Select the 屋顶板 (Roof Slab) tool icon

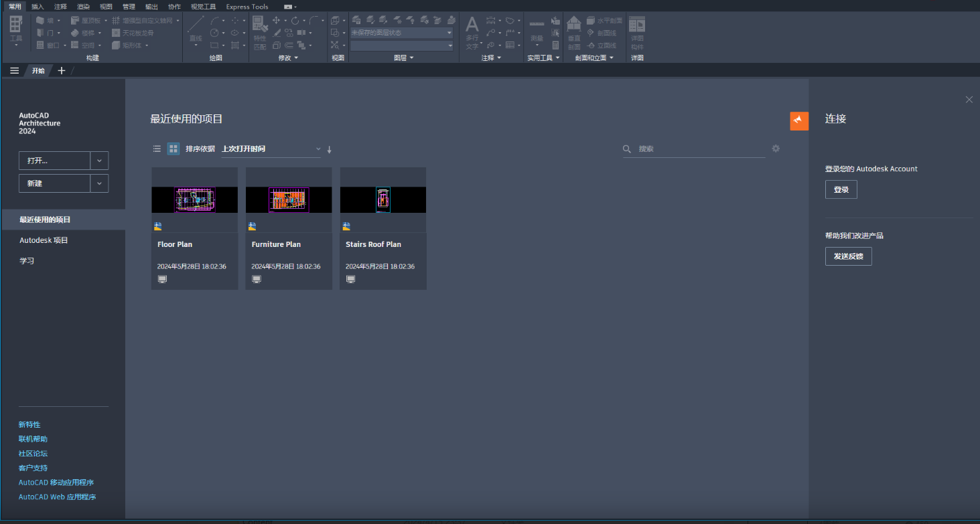(x=74, y=20)
